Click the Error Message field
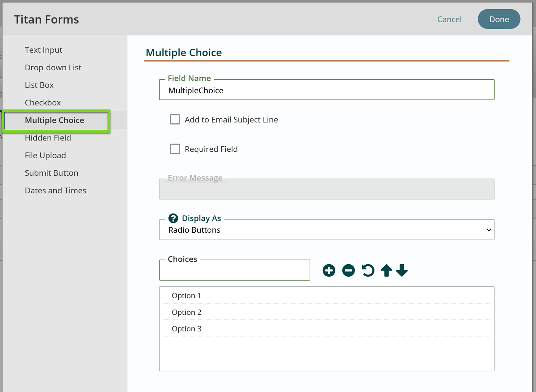The width and height of the screenshot is (536, 392). pos(327,189)
